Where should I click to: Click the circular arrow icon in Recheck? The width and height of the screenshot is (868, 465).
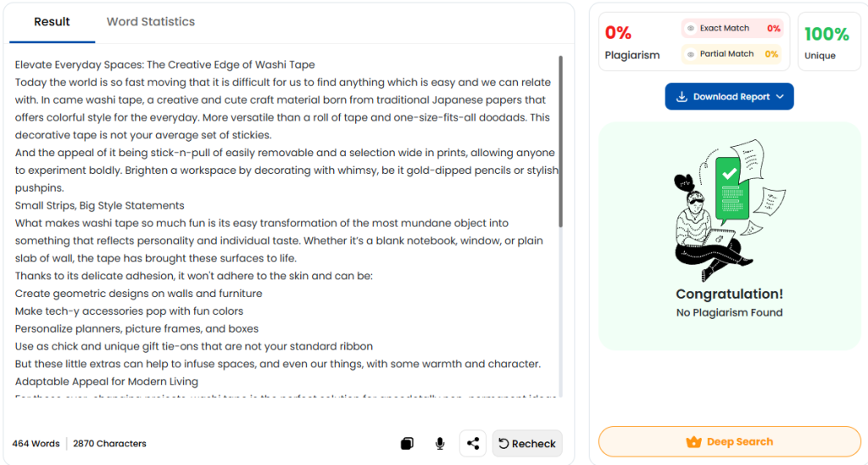(504, 443)
